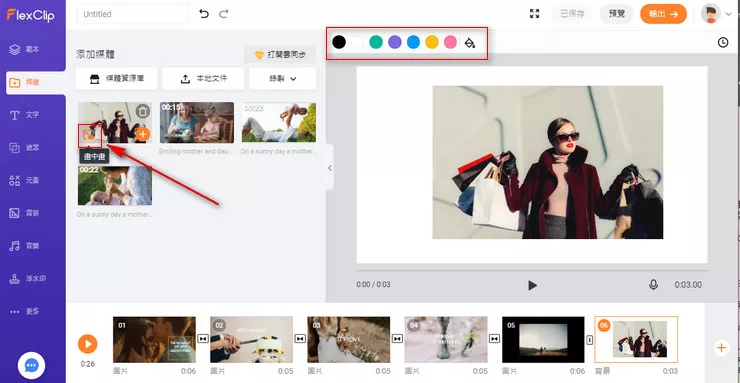Select the yellow color swatch
This screenshot has height=383, width=740.
coord(432,42)
